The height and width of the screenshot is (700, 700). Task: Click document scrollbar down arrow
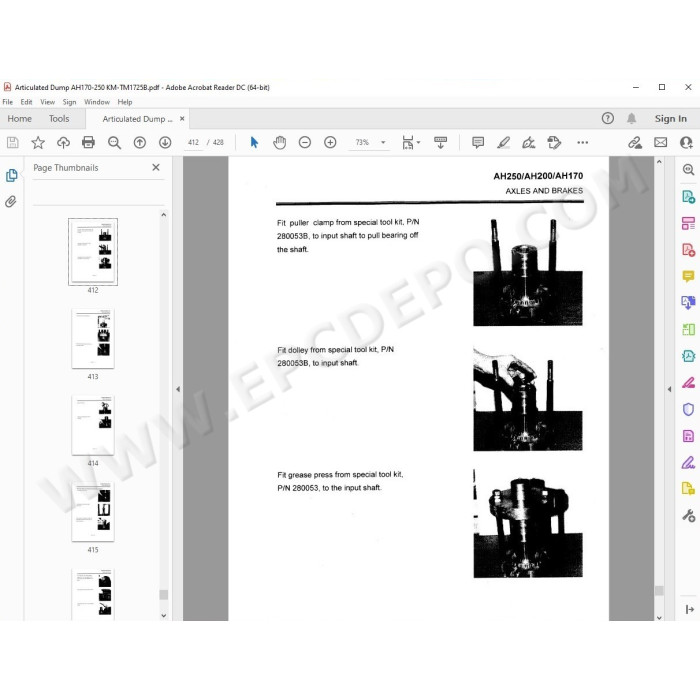click(x=659, y=617)
